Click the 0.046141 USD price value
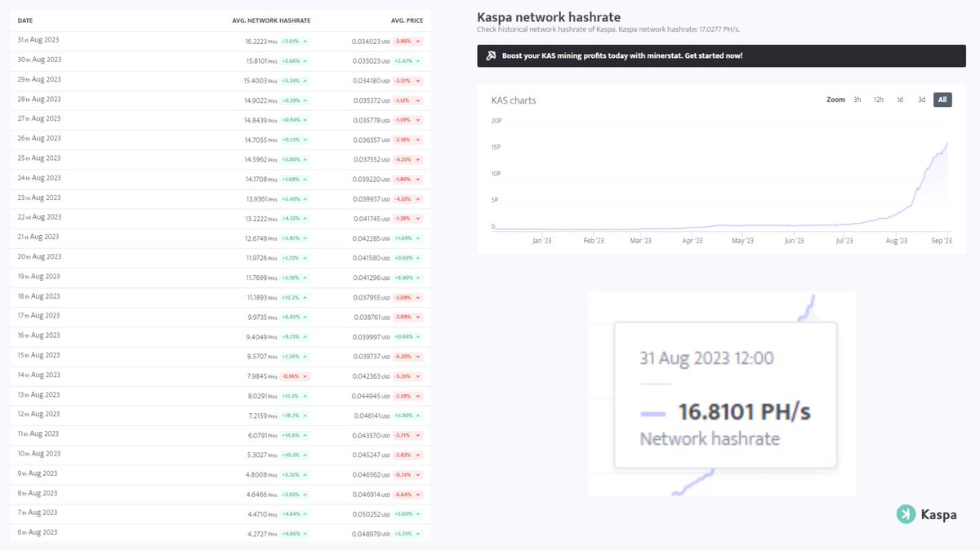The height and width of the screenshot is (551, 980). (x=372, y=415)
